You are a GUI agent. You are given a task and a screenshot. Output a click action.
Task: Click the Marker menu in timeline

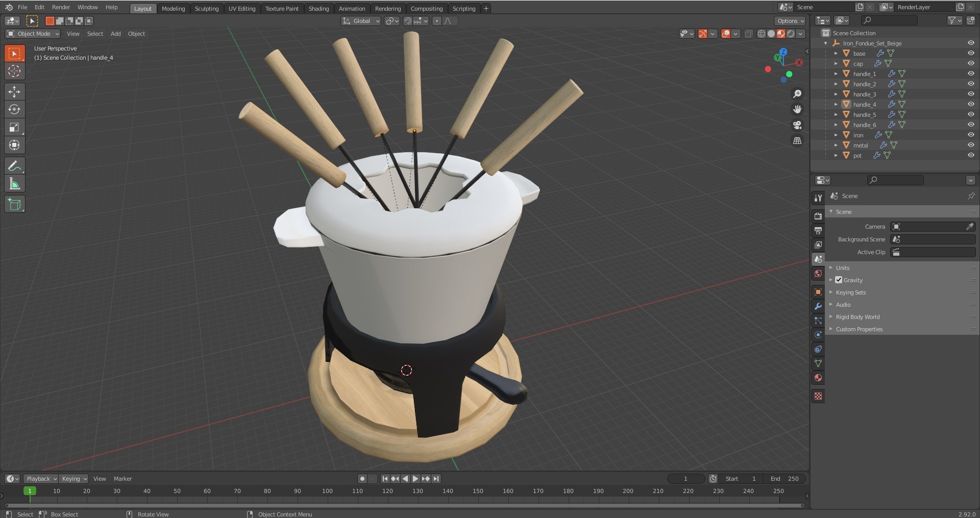coord(122,479)
